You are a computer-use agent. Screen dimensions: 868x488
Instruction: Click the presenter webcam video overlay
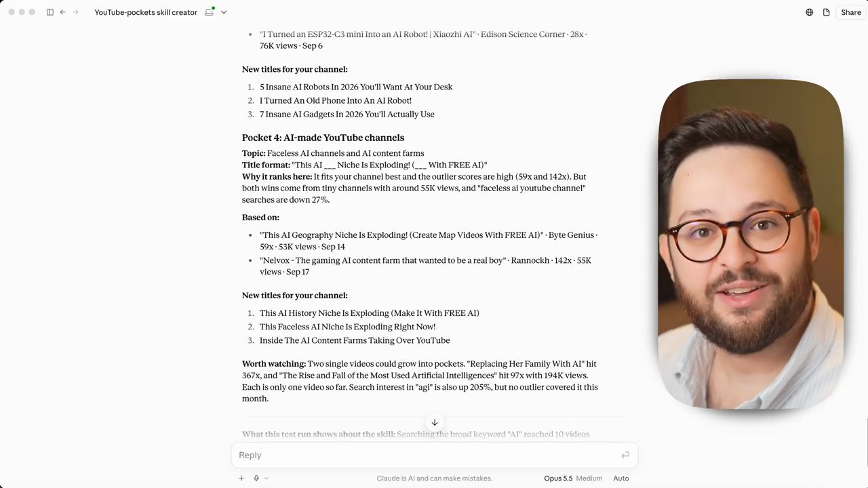751,244
